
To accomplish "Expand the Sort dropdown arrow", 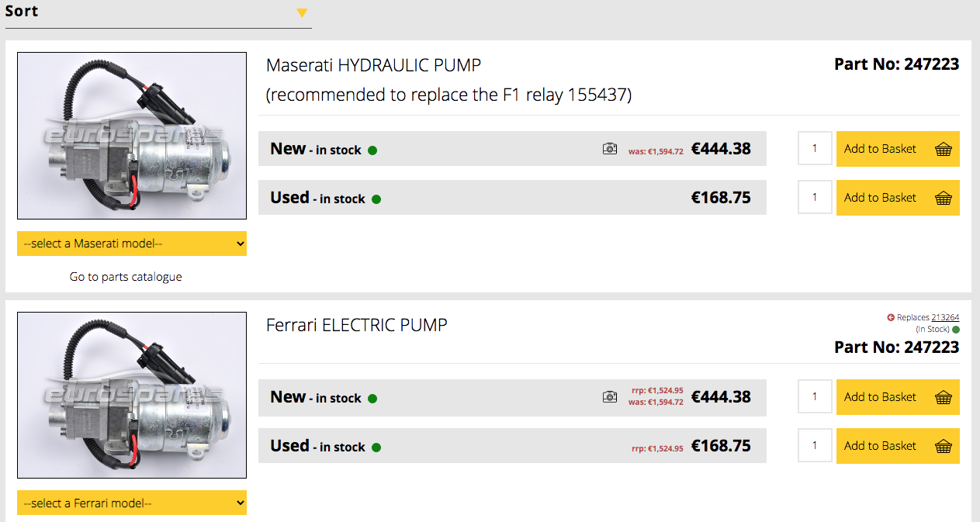I will click(302, 13).
